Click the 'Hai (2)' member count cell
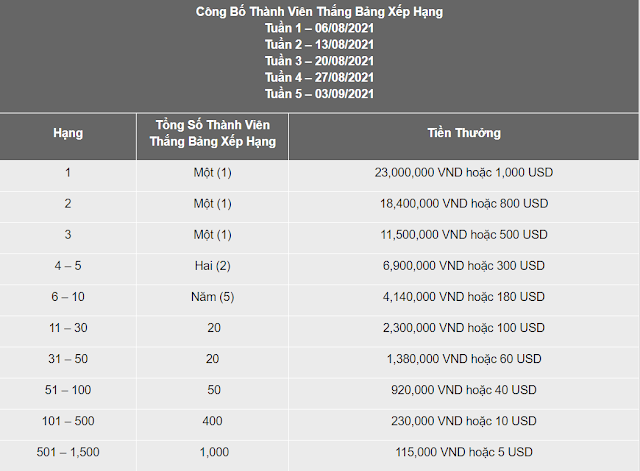640x471 pixels. pyautogui.click(x=212, y=266)
